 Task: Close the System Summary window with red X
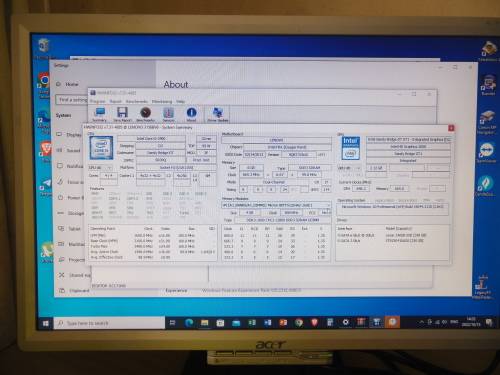pos(451,128)
